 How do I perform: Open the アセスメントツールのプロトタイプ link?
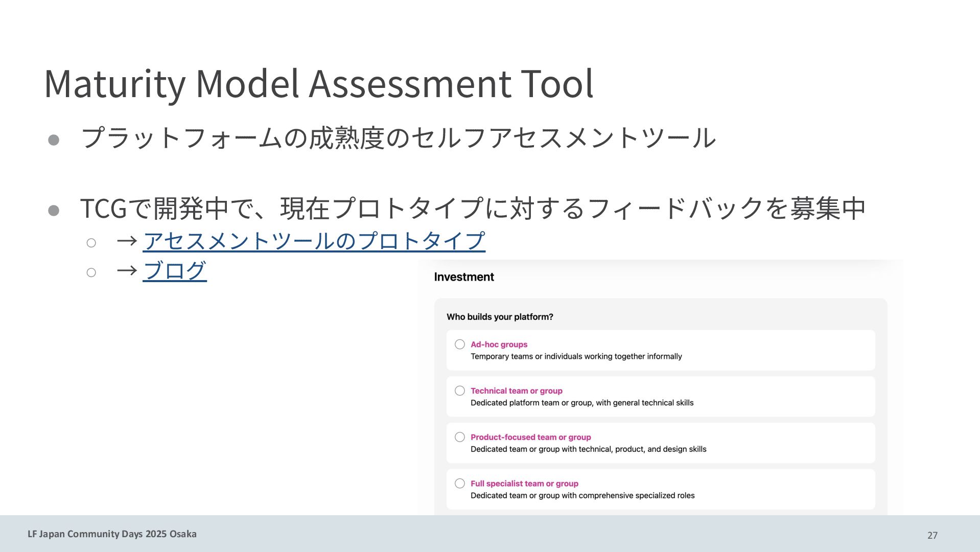coord(314,240)
